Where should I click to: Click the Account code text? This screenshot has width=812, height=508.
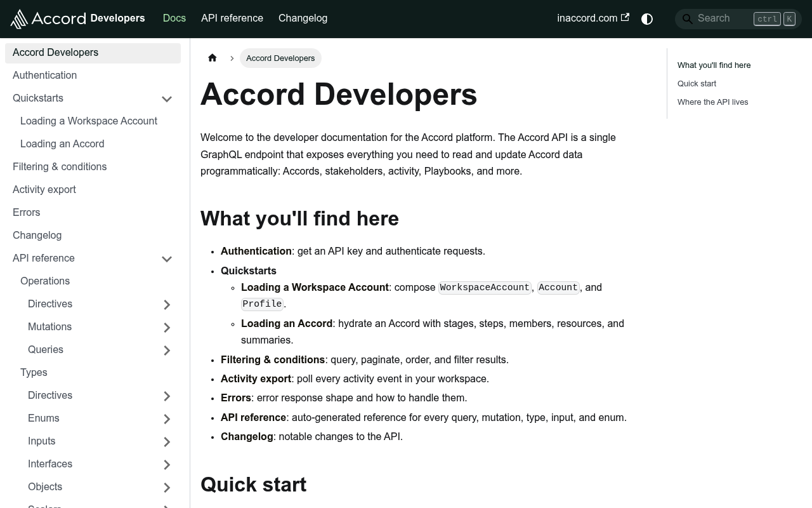click(x=558, y=288)
